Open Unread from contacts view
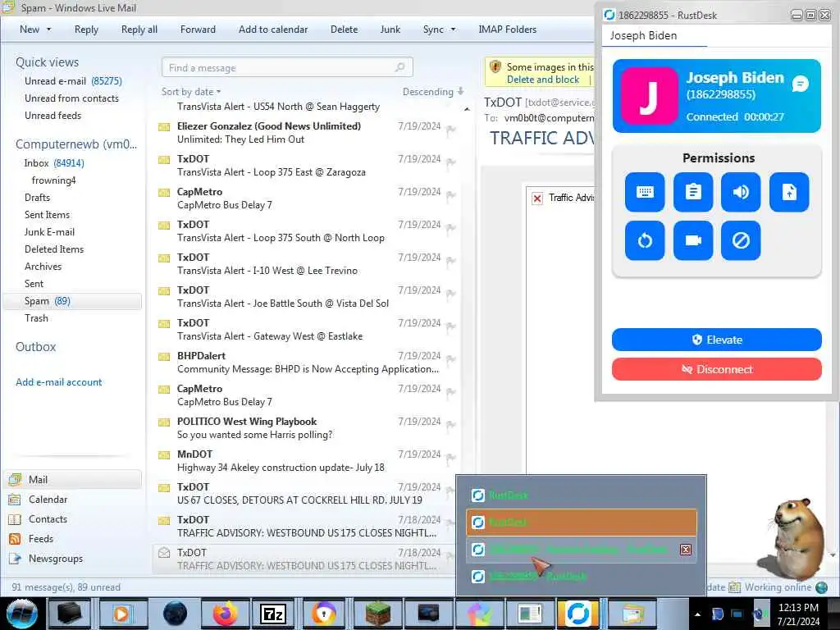Image resolution: width=840 pixels, height=630 pixels. pos(71,98)
